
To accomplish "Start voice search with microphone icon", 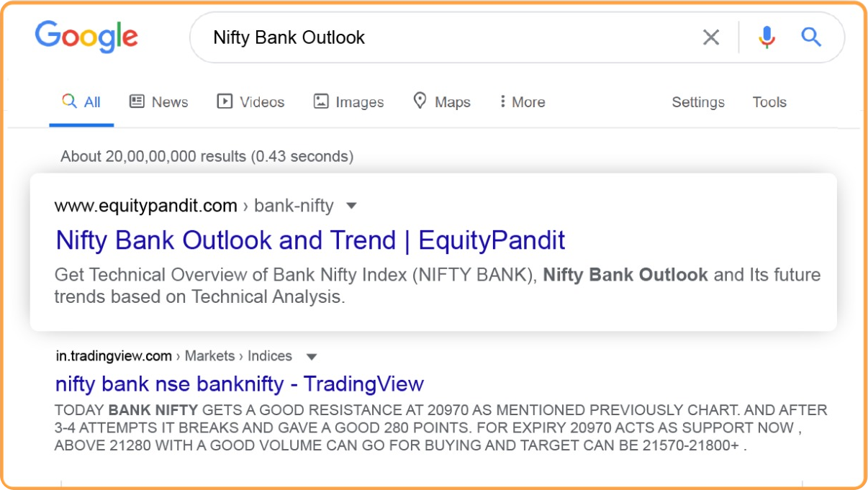I will tap(767, 37).
